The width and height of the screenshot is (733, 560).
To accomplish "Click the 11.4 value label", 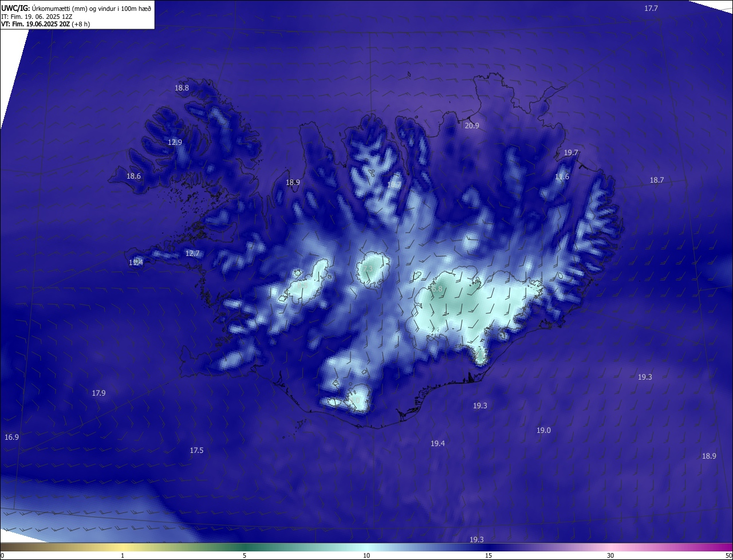I will click(136, 263).
